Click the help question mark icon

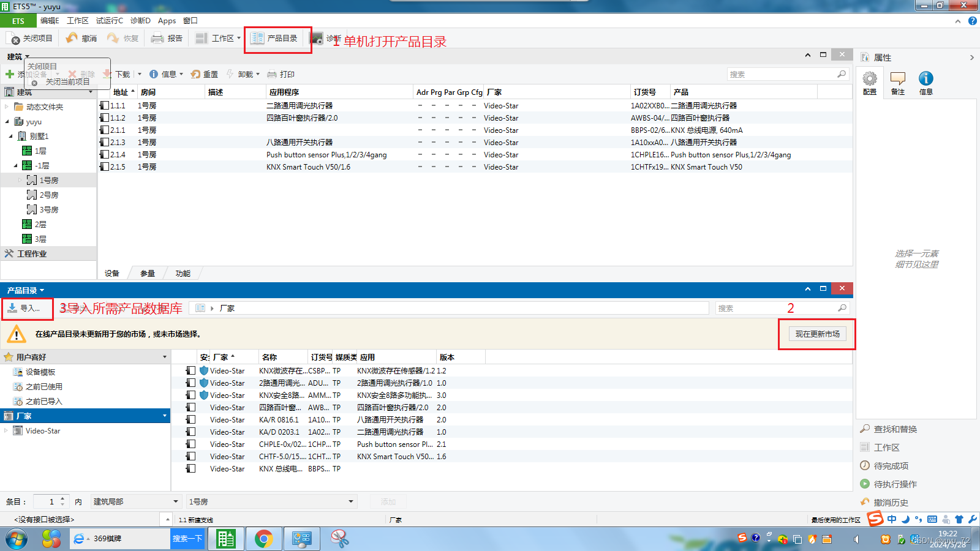[x=972, y=21]
